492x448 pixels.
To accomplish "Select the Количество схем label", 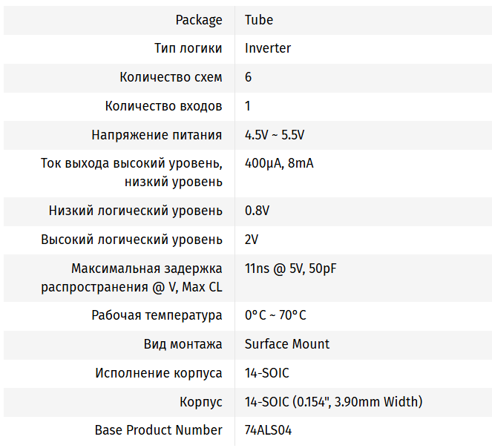I will pos(171,77).
